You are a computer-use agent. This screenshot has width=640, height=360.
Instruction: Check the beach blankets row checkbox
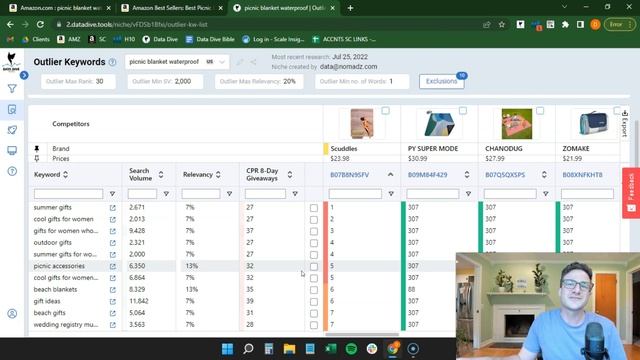[x=313, y=290]
